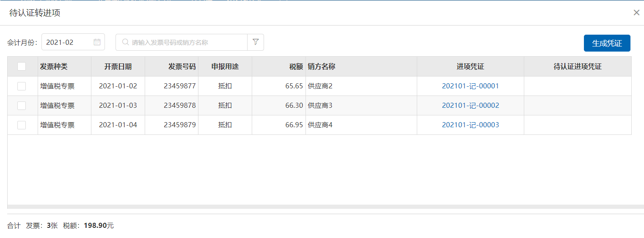The width and height of the screenshot is (644, 238).
Task: Click the 税额 column header
Action: pyautogui.click(x=296, y=67)
